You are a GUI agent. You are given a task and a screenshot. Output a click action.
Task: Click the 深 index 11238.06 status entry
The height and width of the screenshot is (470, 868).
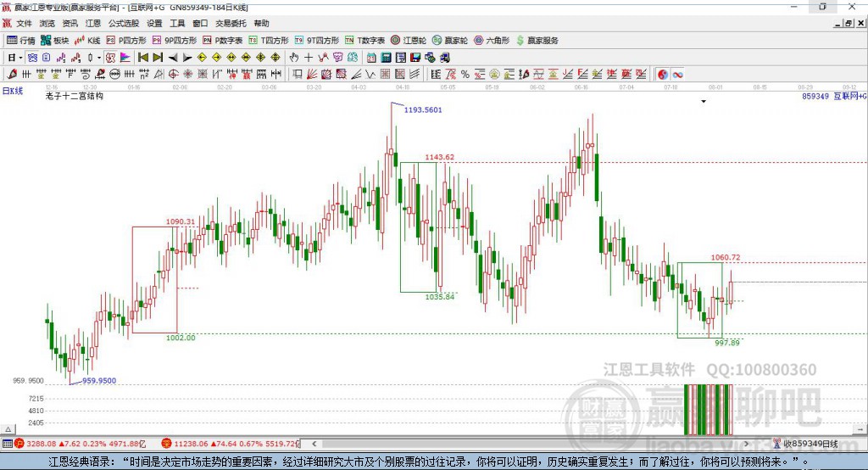[231, 444]
